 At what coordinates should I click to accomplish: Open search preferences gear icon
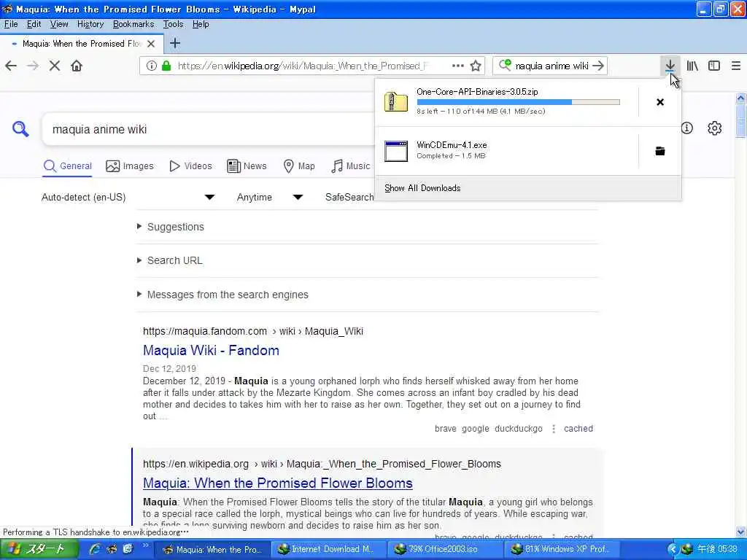point(714,128)
